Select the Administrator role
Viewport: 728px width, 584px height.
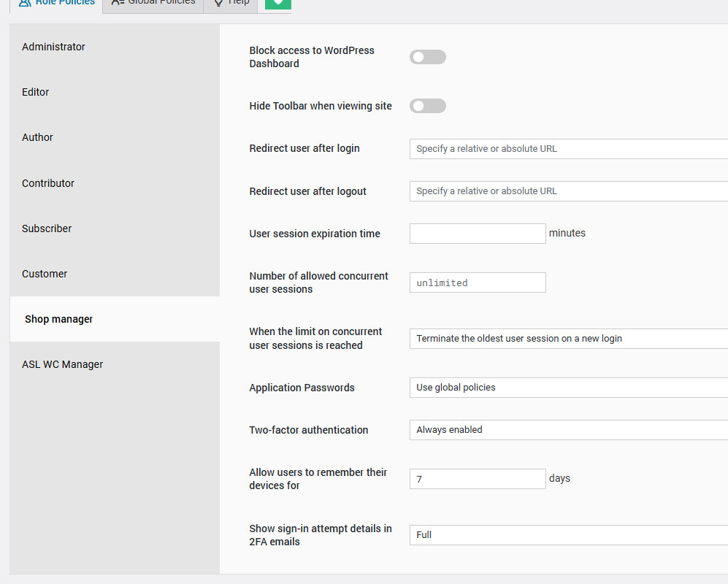pyautogui.click(x=54, y=47)
